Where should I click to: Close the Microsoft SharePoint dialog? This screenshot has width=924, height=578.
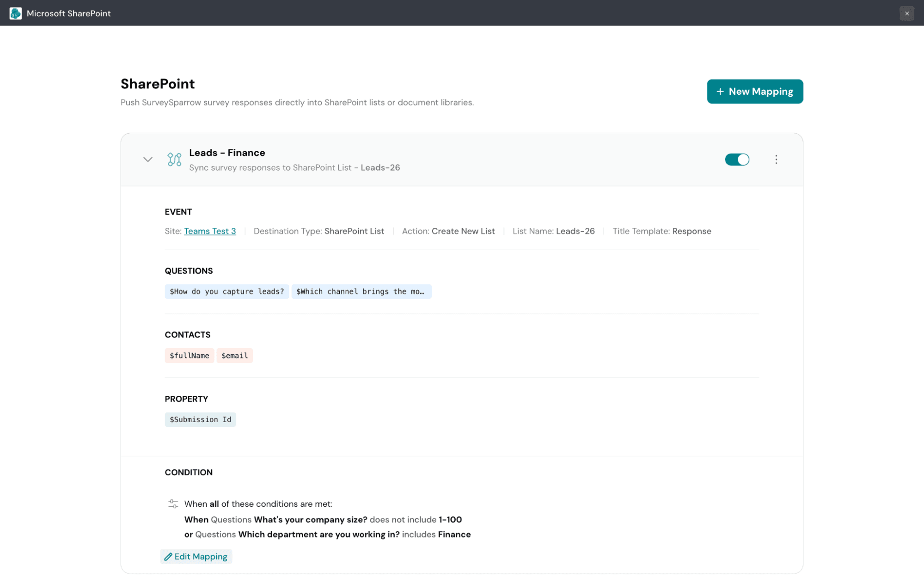[x=906, y=13]
